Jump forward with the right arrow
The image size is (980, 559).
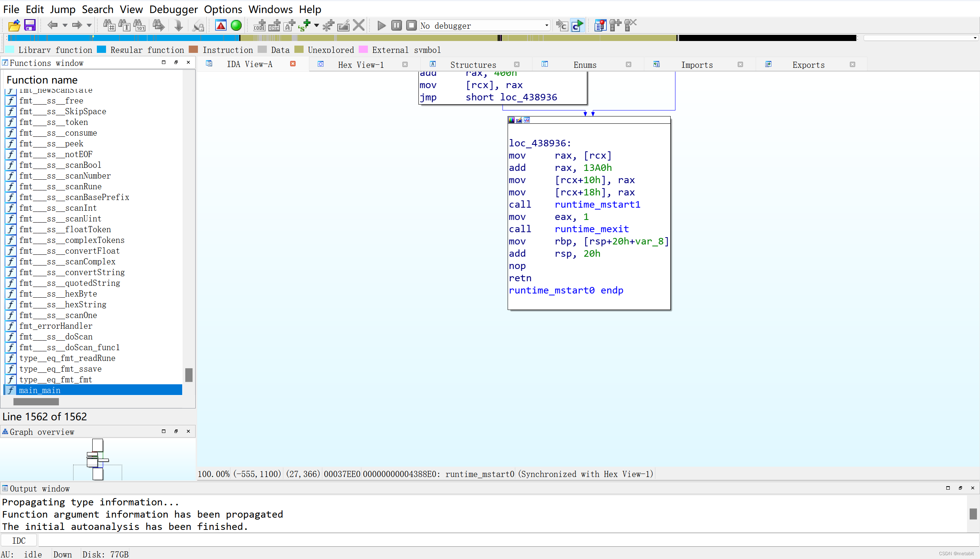pos(77,26)
